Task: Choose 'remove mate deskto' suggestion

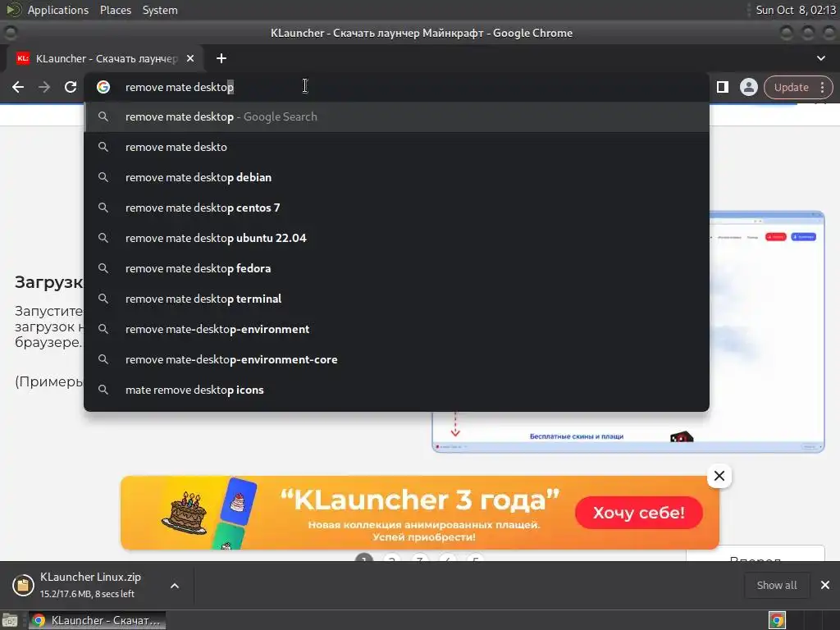Action: (396, 147)
